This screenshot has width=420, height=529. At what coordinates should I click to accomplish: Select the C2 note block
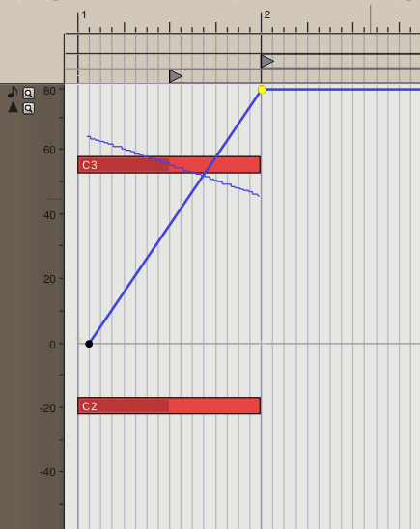pyautogui.click(x=169, y=405)
